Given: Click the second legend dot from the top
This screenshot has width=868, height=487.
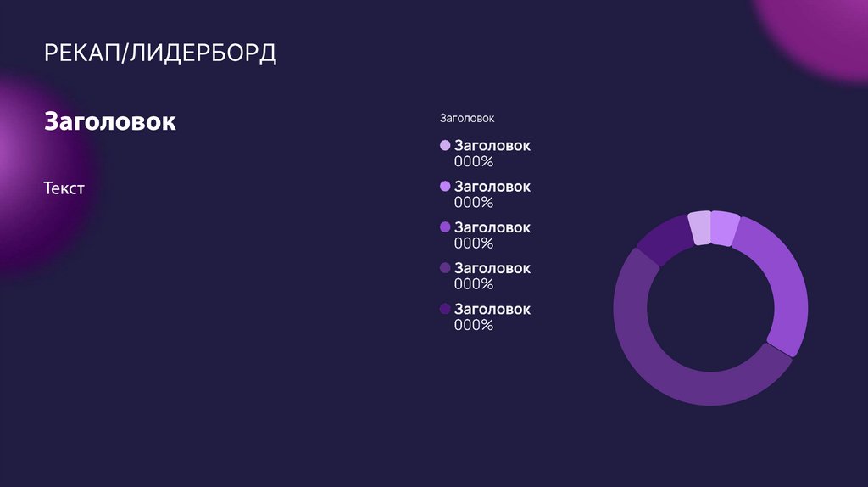Looking at the screenshot, I should (445, 187).
